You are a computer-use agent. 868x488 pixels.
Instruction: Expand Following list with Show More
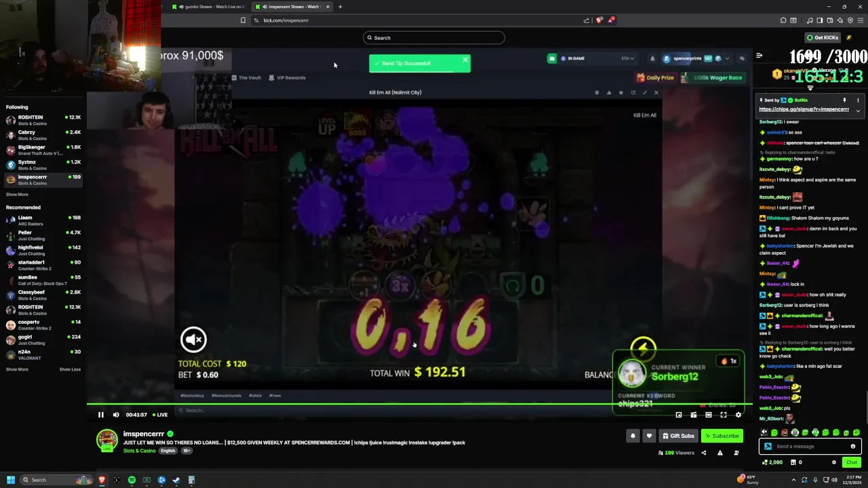click(17, 195)
